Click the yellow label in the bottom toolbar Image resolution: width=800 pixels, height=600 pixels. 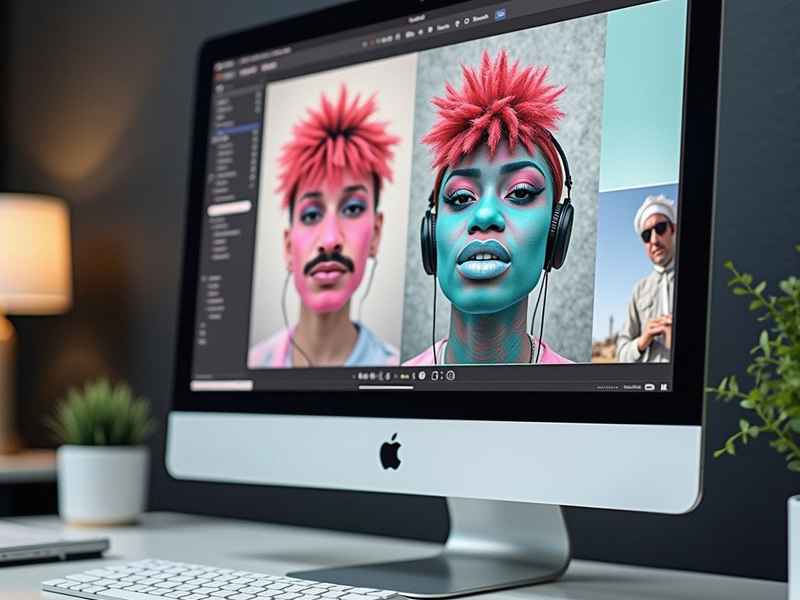click(x=405, y=377)
